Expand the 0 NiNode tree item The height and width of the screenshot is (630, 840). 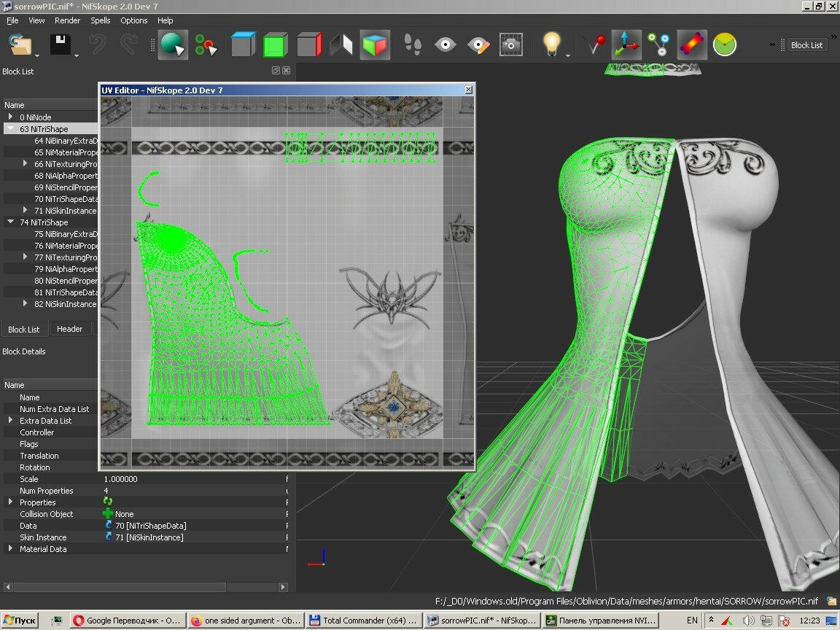pos(10,116)
